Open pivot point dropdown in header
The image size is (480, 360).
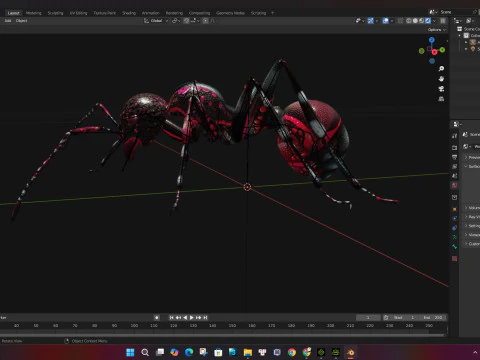pos(176,21)
